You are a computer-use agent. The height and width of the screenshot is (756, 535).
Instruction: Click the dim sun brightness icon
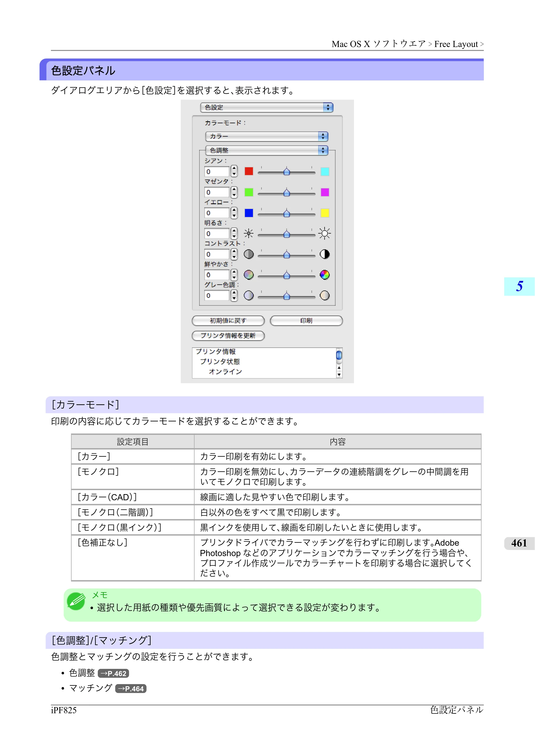249,234
